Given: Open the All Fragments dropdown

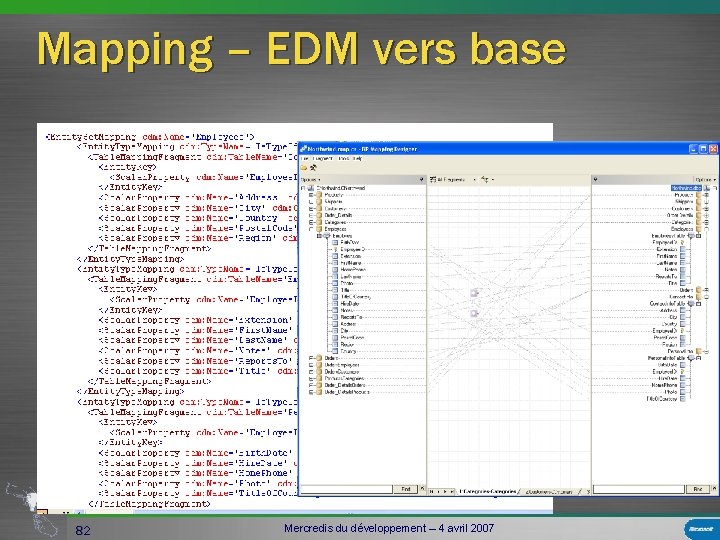Looking at the screenshot, I should click(452, 180).
